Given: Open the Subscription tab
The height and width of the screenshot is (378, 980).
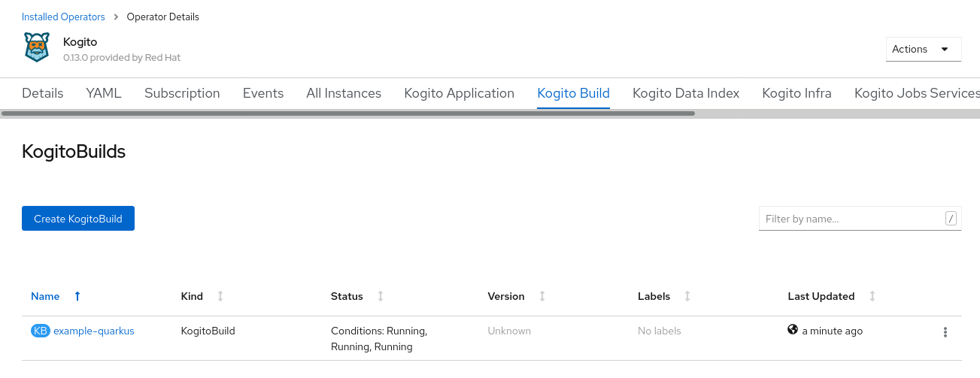Looking at the screenshot, I should (182, 93).
